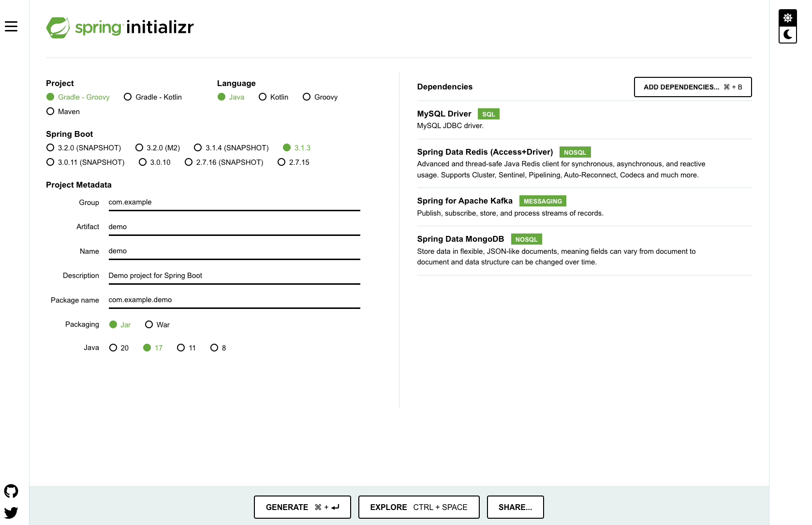Select Spring Boot 2.7.15 version
Image resolution: width=812 pixels, height=525 pixels.
pos(294,162)
